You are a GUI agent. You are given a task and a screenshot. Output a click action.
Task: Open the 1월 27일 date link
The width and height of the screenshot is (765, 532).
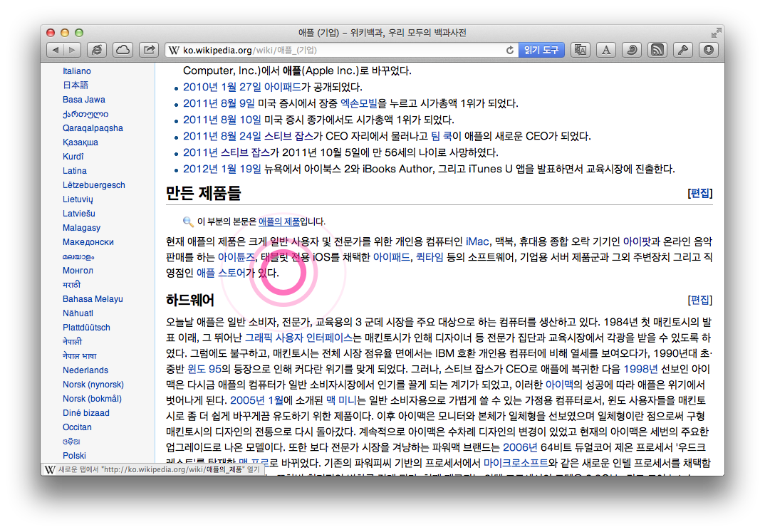coord(241,87)
